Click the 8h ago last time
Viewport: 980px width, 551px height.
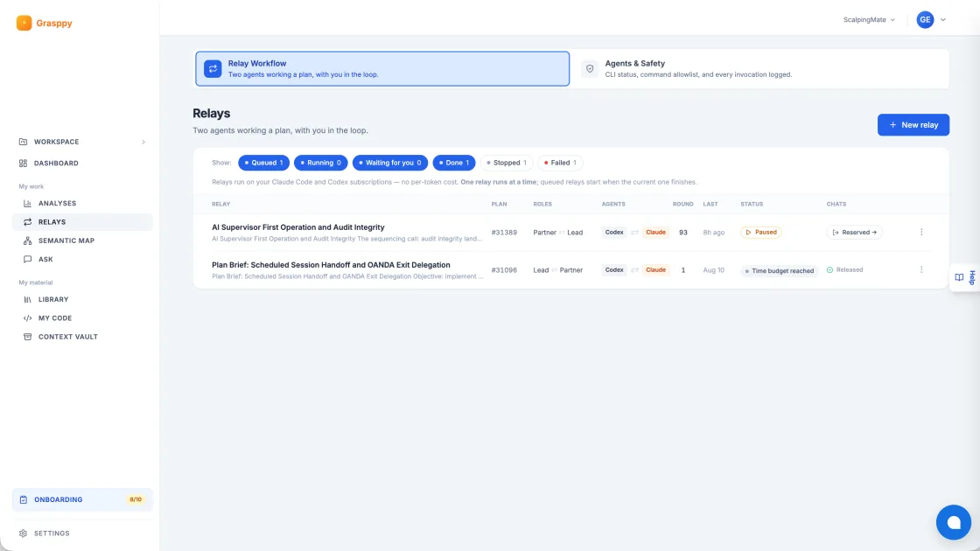click(x=713, y=233)
